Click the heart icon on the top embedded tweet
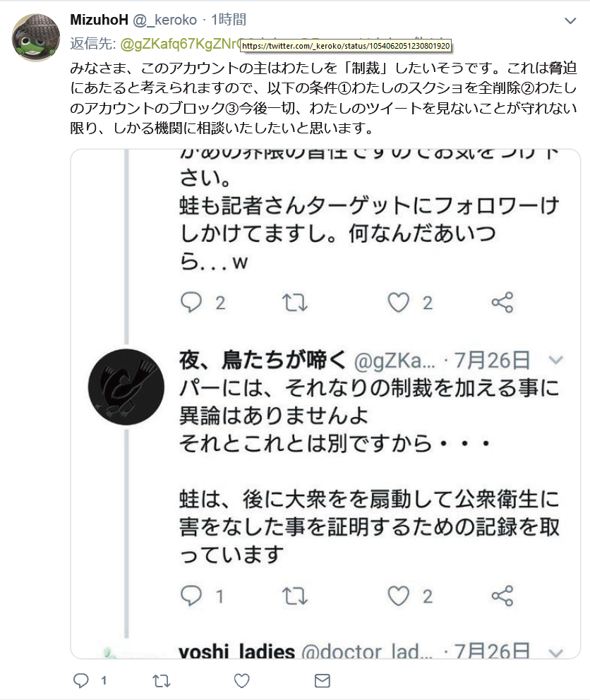Screen dimensions: 590x700 [x=399, y=303]
